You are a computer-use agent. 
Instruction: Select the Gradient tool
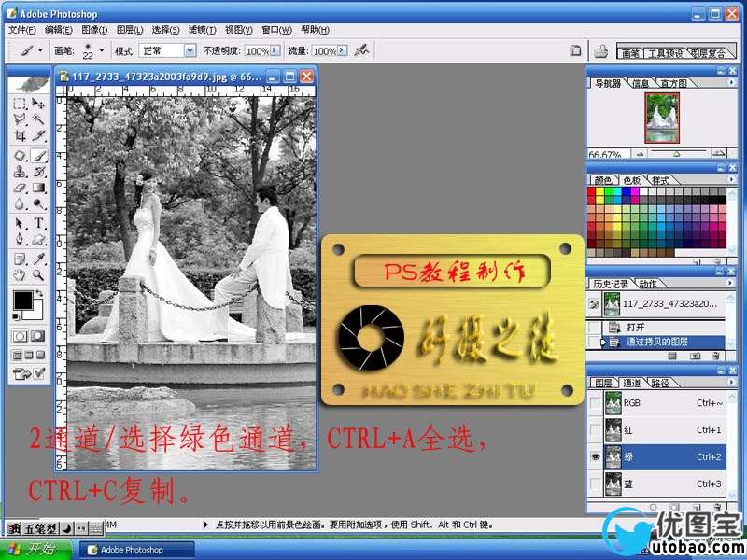tap(38, 189)
